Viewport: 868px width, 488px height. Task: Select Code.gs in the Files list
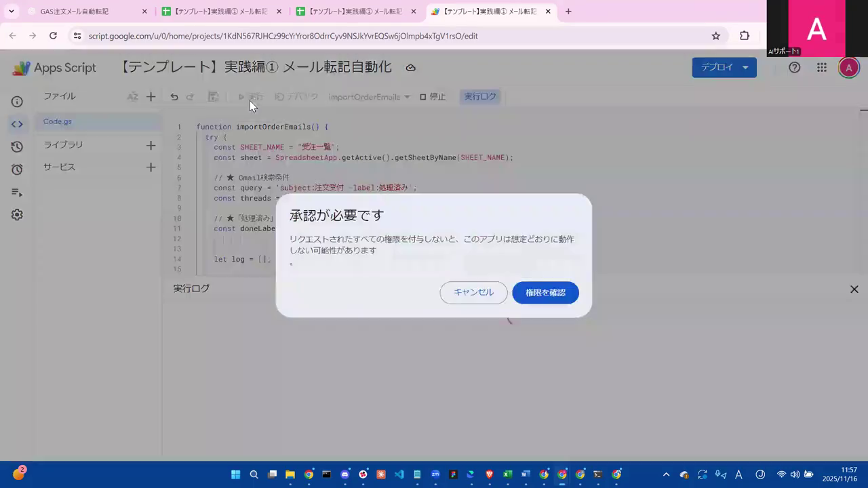(x=57, y=121)
